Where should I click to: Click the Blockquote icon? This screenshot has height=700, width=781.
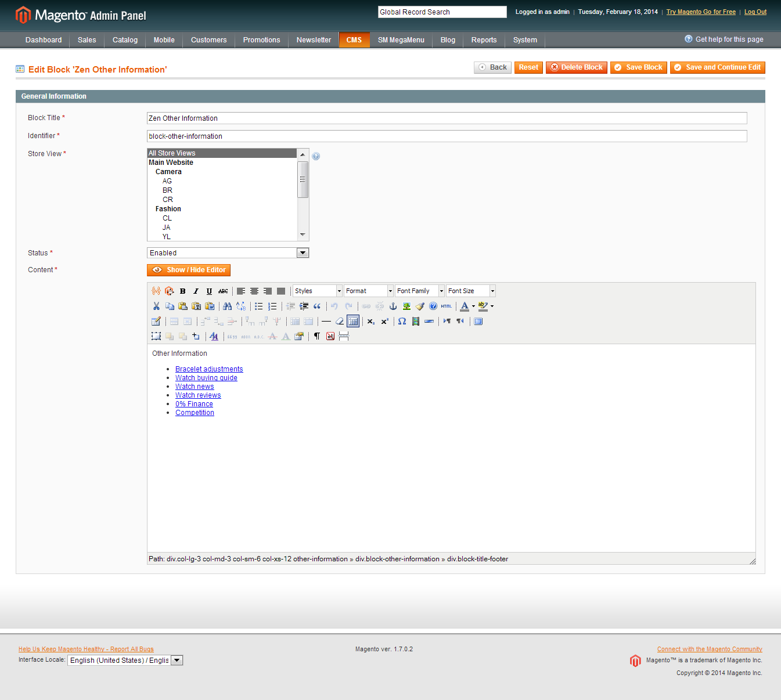(317, 306)
